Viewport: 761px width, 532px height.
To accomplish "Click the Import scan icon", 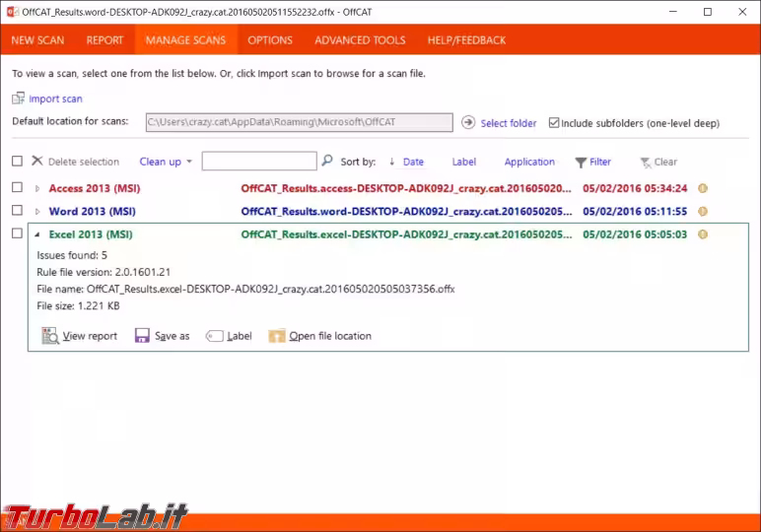I will (x=18, y=99).
